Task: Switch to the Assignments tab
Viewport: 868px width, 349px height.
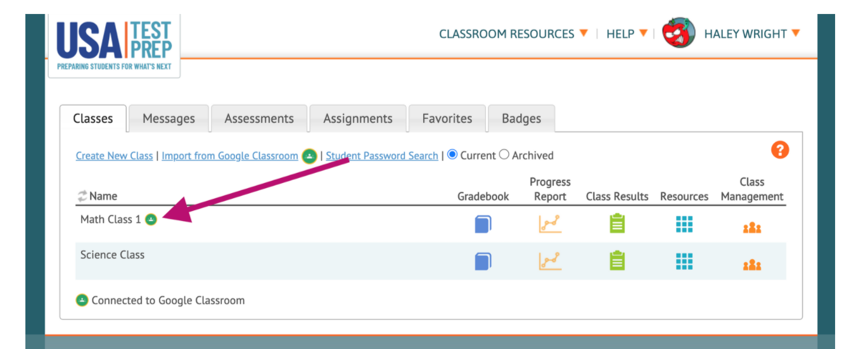Action: coord(358,118)
